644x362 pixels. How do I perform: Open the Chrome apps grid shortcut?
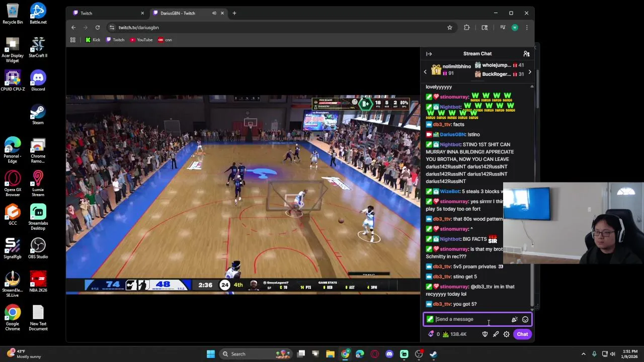73,40
